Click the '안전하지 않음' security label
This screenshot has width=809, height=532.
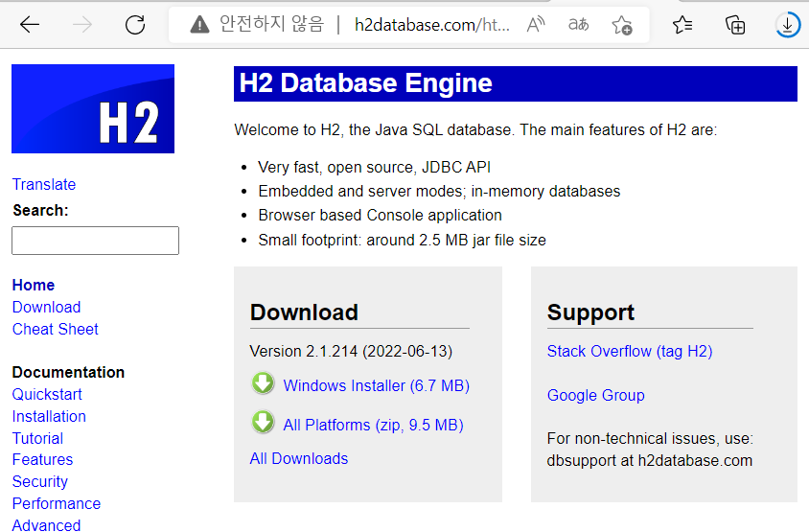pyautogui.click(x=272, y=24)
